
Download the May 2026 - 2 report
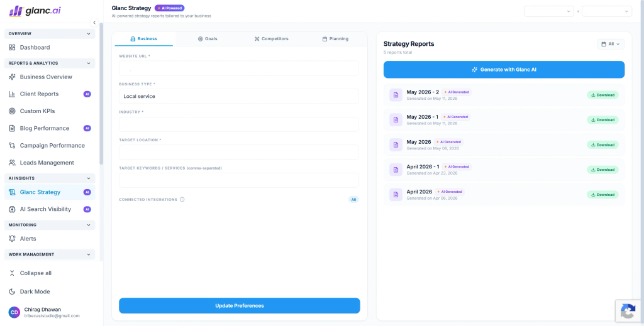pos(602,95)
